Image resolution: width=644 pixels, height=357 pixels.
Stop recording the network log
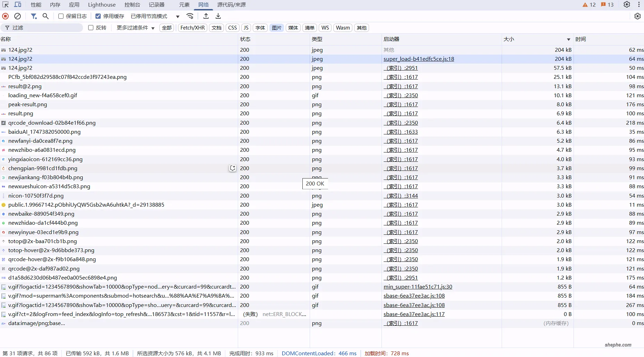5,16
